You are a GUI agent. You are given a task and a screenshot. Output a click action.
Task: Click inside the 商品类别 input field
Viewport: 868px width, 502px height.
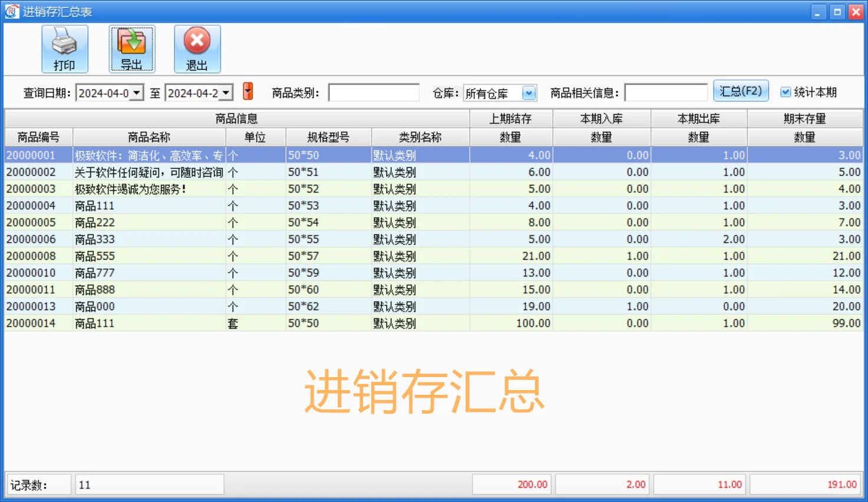pos(374,93)
